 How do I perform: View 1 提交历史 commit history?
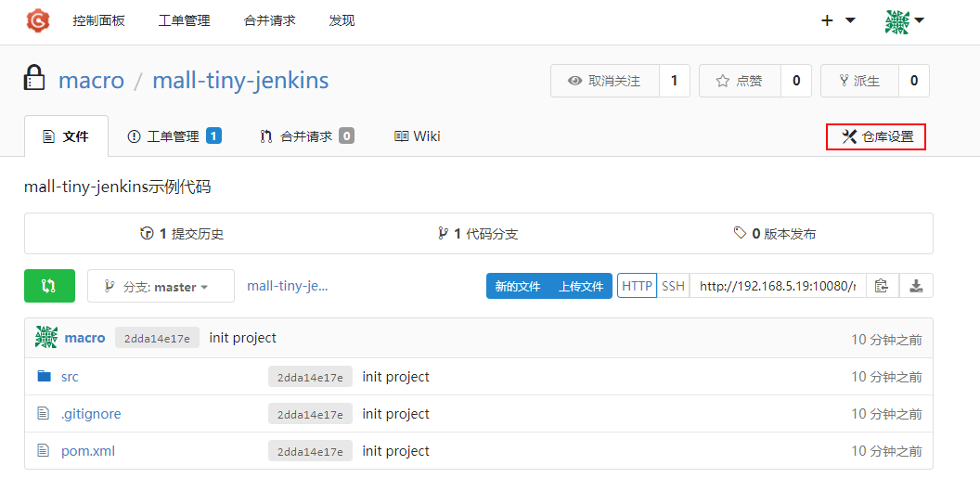point(182,233)
